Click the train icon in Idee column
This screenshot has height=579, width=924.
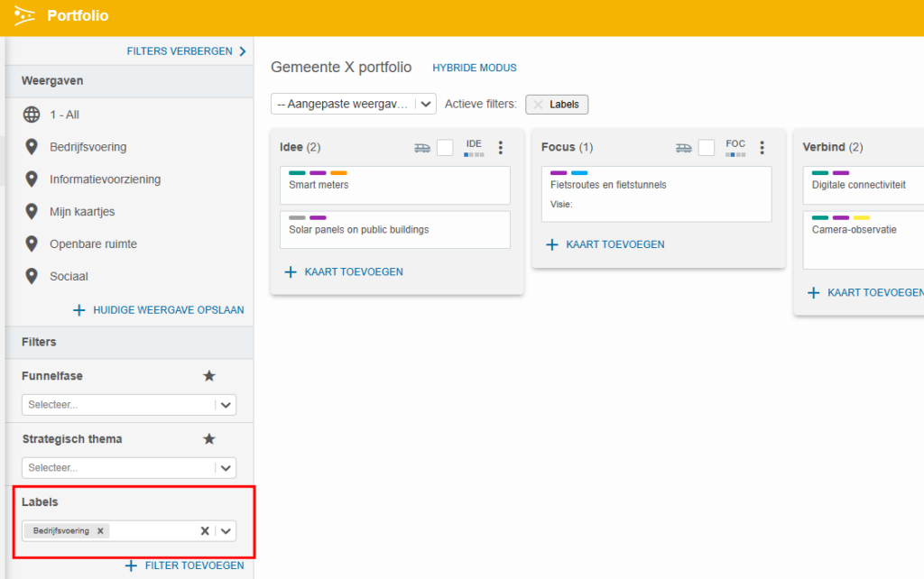[x=421, y=148]
